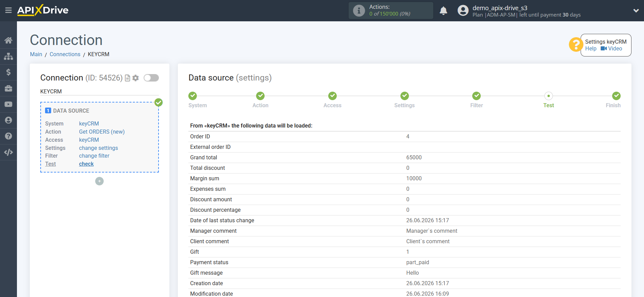
Task: Go to the System step
Action: coord(193,96)
